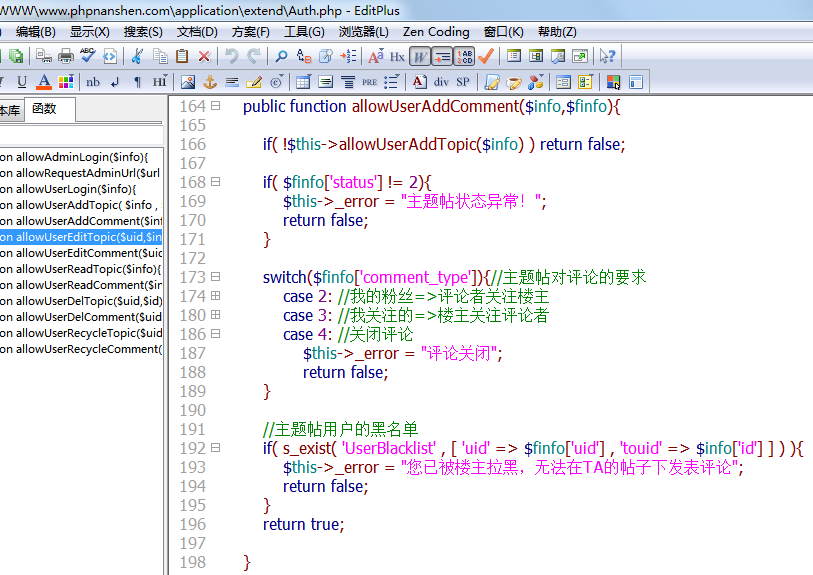Click the Print icon

(x=66, y=56)
